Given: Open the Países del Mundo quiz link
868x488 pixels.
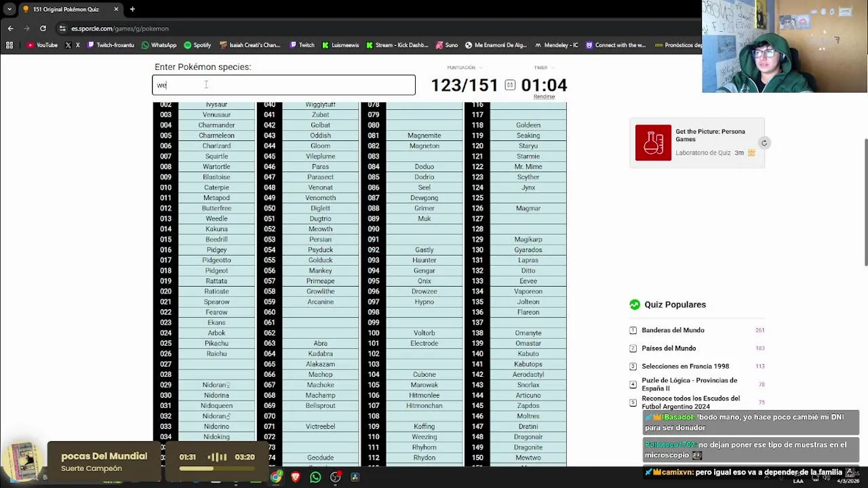Looking at the screenshot, I should click(669, 348).
